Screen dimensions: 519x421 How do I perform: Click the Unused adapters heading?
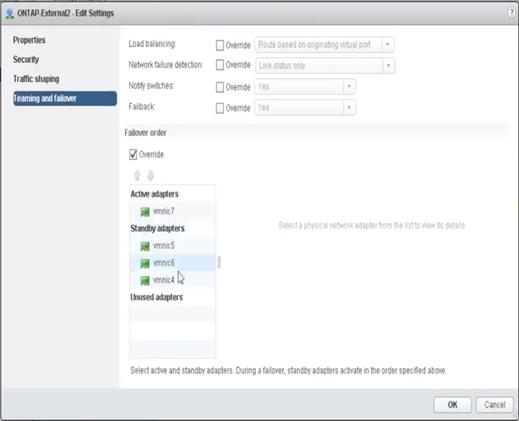click(157, 297)
